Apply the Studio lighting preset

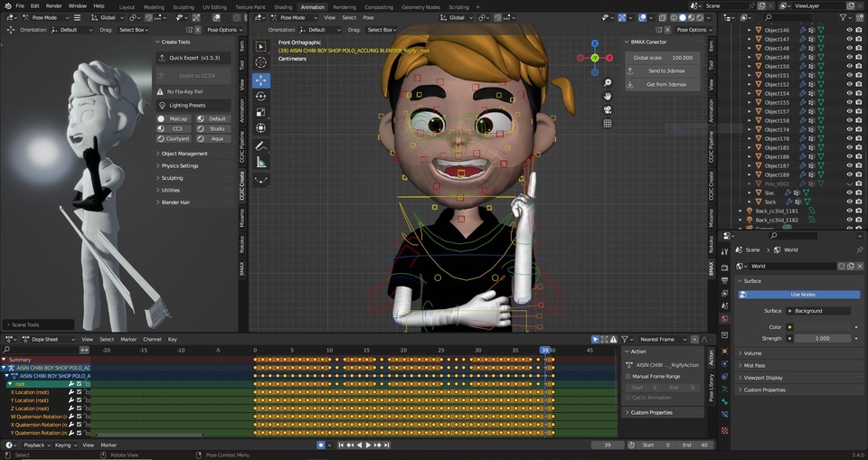pos(212,128)
